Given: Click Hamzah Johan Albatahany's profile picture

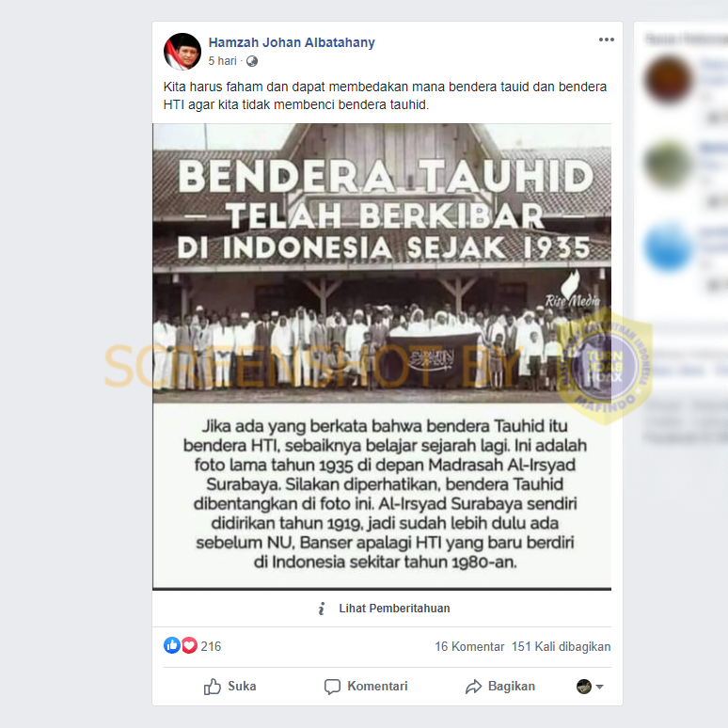Looking at the screenshot, I should pyautogui.click(x=182, y=52).
